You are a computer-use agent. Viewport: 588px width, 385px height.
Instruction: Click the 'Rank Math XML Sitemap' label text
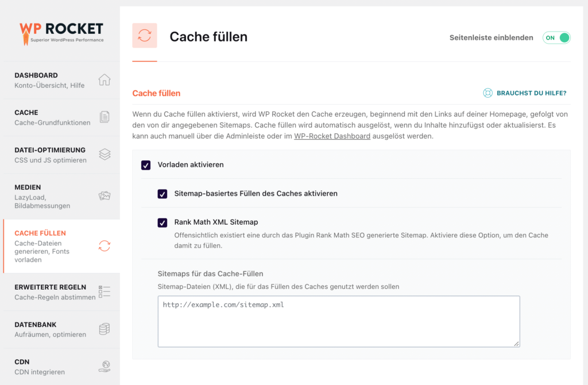216,222
